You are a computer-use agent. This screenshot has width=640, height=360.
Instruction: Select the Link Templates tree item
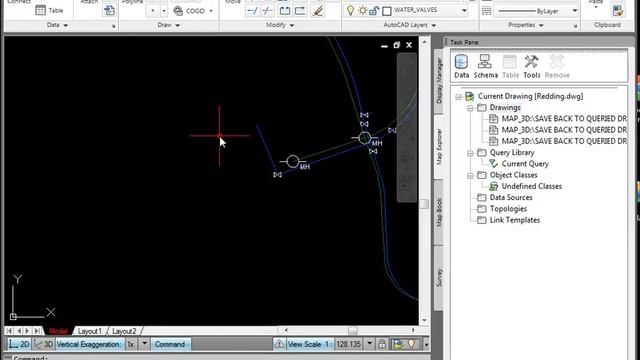point(515,220)
